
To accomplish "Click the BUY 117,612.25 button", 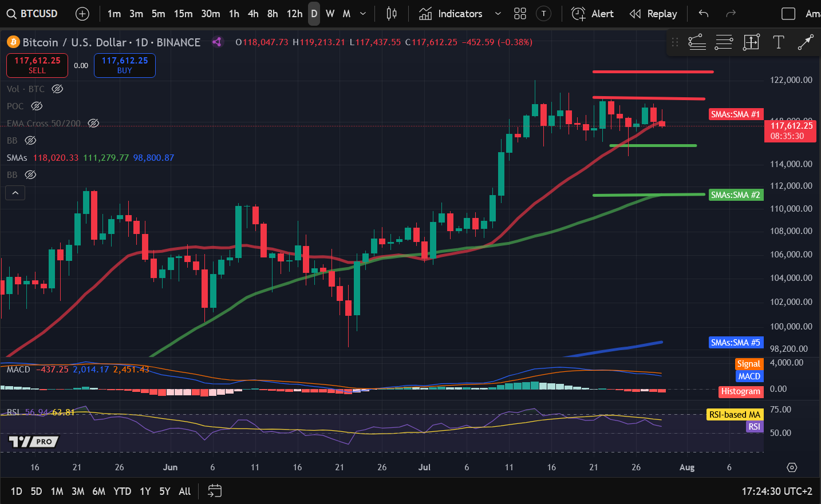I will coord(125,65).
